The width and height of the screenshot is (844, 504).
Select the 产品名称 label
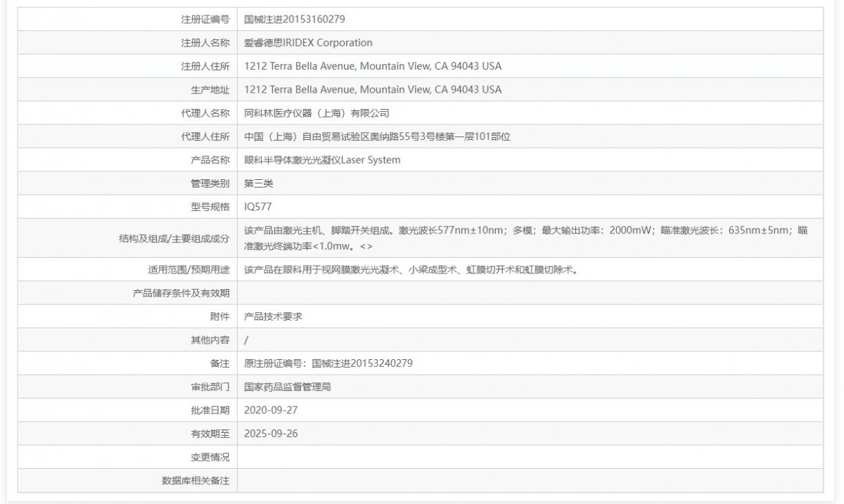pos(210,160)
